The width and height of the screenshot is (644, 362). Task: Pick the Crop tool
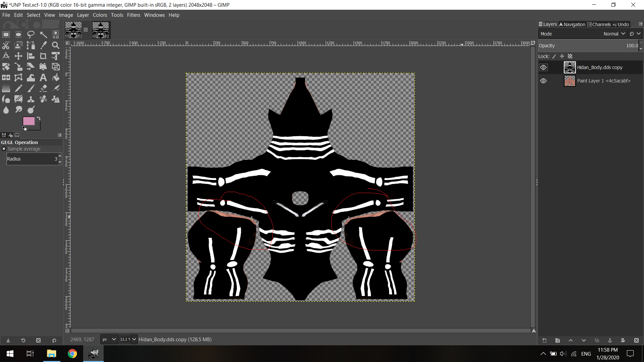43,56
